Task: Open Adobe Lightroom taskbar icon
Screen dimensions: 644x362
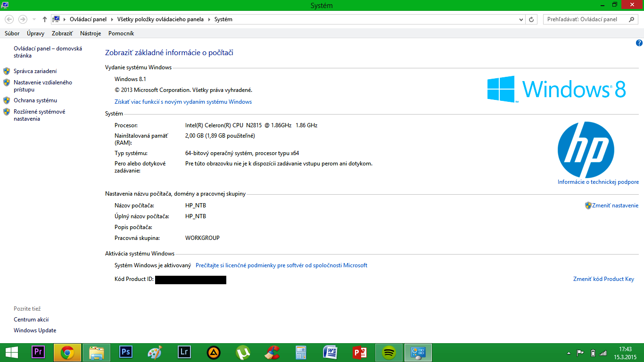Action: (184, 352)
